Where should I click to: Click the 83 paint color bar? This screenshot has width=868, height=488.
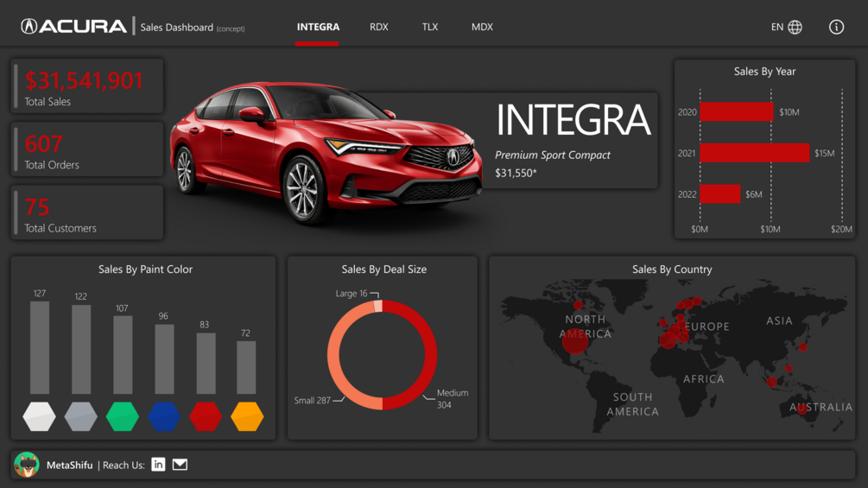206,363
